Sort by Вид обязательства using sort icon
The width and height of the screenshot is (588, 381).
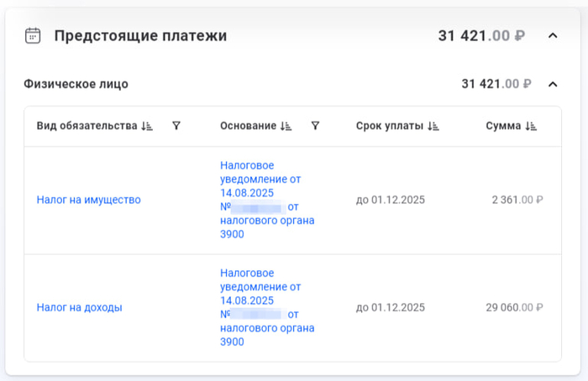pyautogui.click(x=148, y=126)
